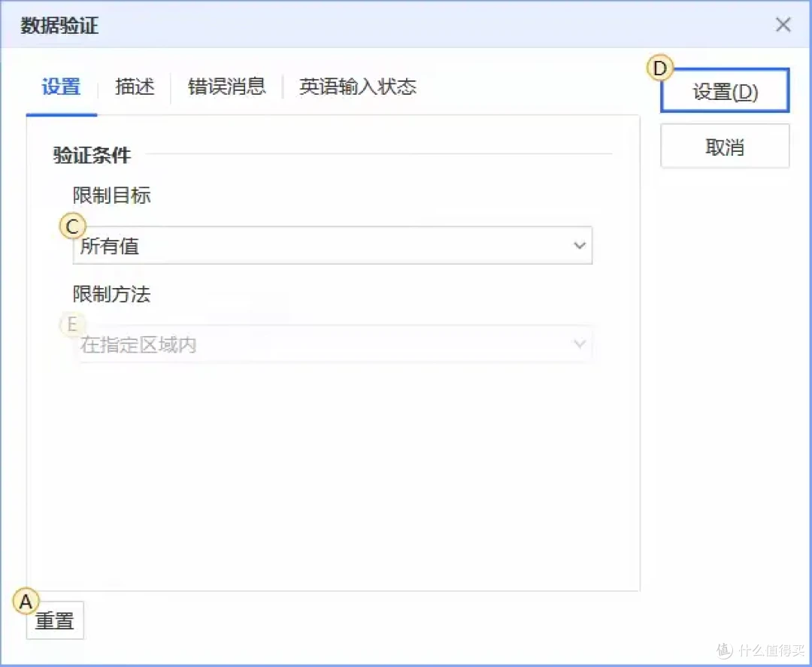Expand the 限制目标 dropdown showing 所有值
This screenshot has height=667, width=812.
coord(332,245)
